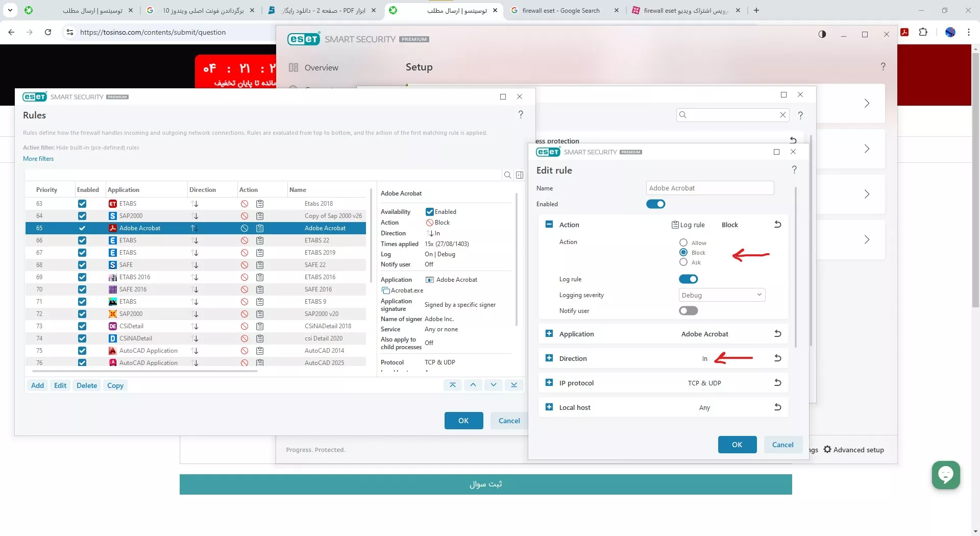Toggle the ESET contrast theme icon

click(x=822, y=34)
